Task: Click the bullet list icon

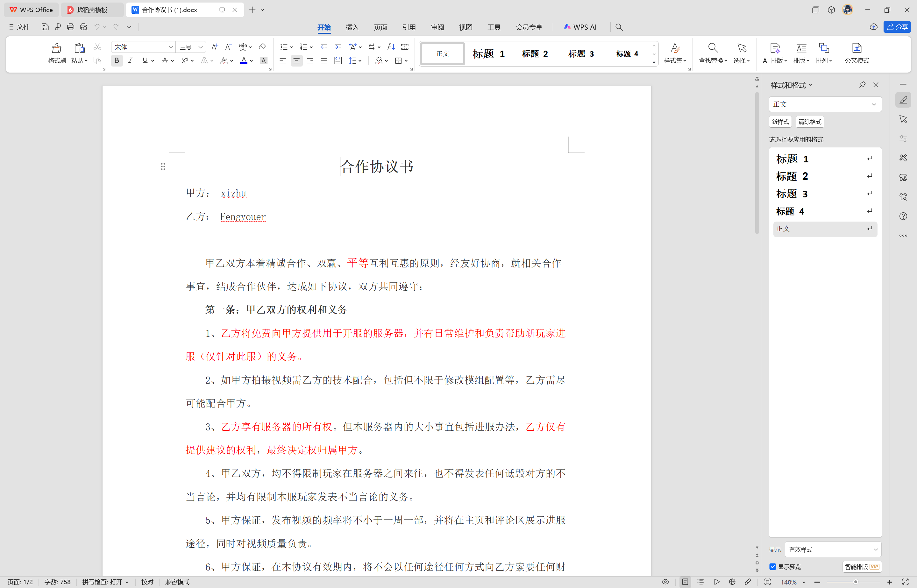Action: tap(283, 47)
